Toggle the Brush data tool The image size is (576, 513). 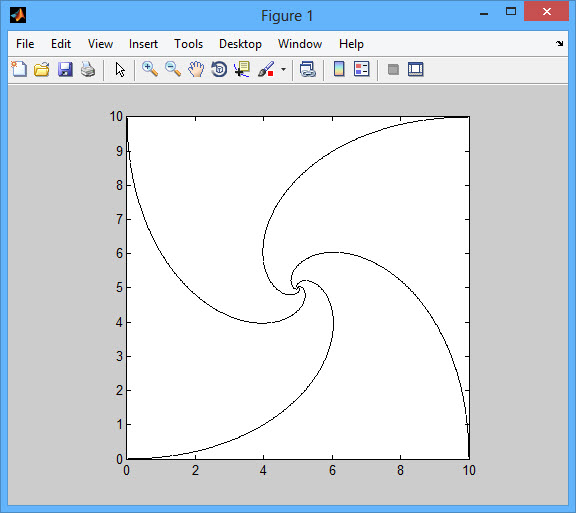coord(266,69)
